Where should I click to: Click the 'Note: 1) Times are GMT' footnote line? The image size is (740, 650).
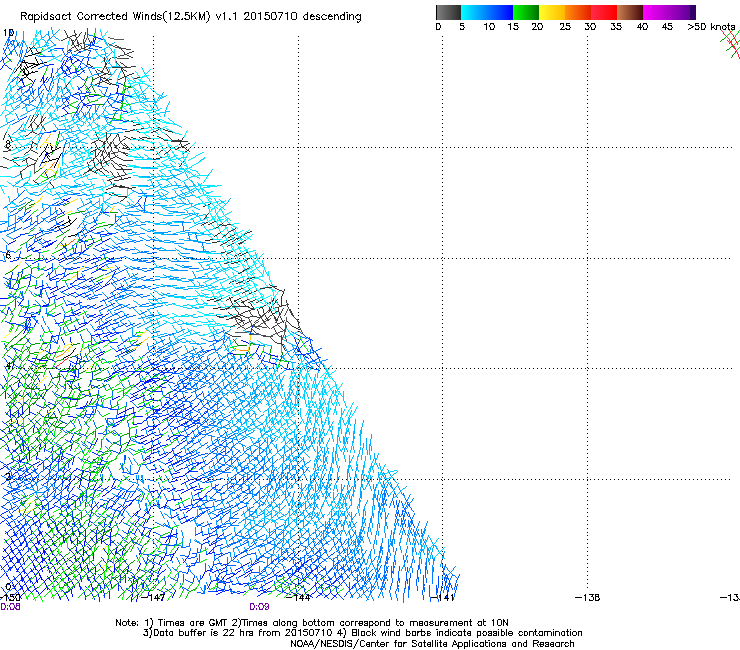312,623
